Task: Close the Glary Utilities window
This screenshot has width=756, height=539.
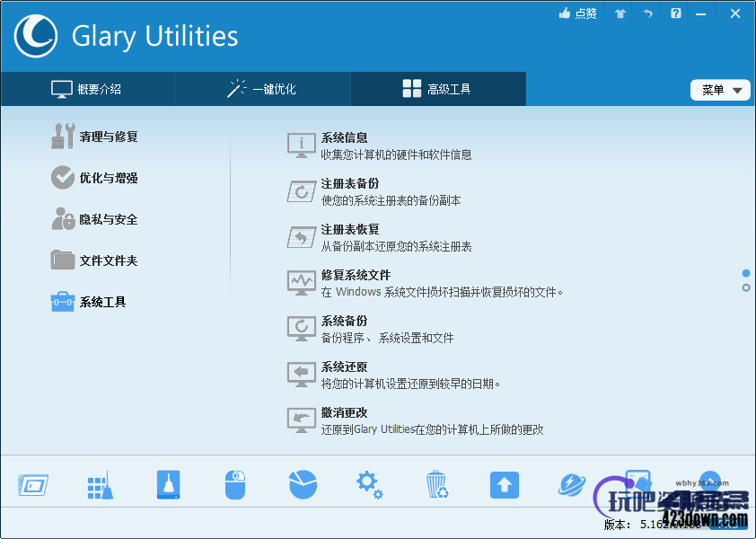Action: pos(735,13)
